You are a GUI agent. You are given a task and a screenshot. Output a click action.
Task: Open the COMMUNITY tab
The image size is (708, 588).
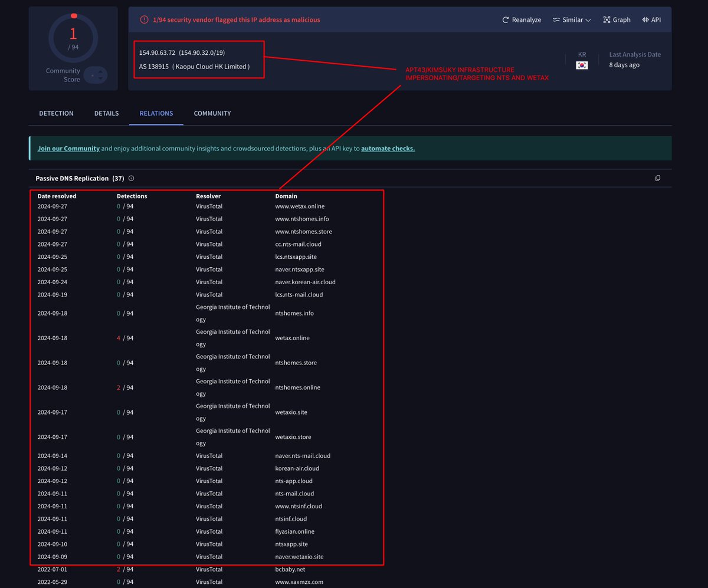[x=212, y=113]
